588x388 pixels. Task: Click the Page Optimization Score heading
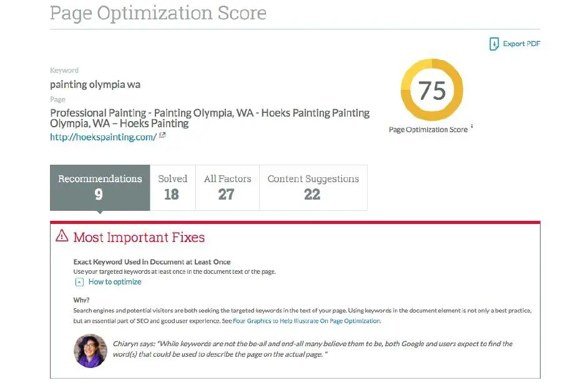click(x=159, y=13)
